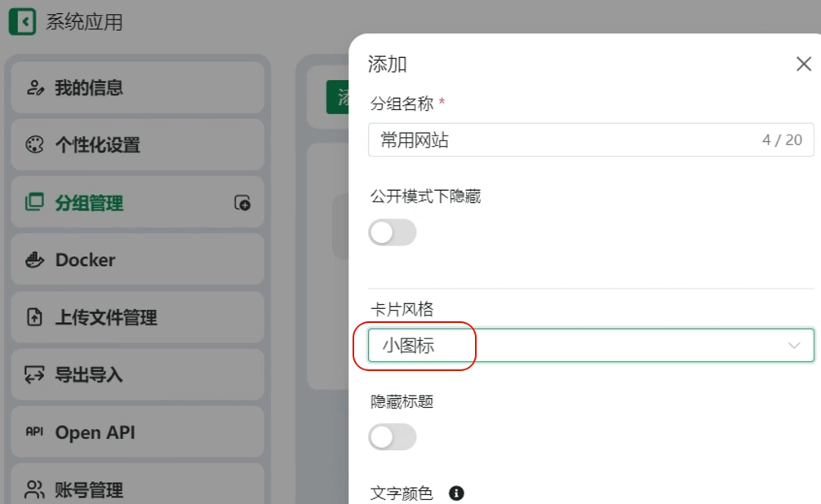Click the My Info person icon
The height and width of the screenshot is (504, 821).
[x=35, y=87]
